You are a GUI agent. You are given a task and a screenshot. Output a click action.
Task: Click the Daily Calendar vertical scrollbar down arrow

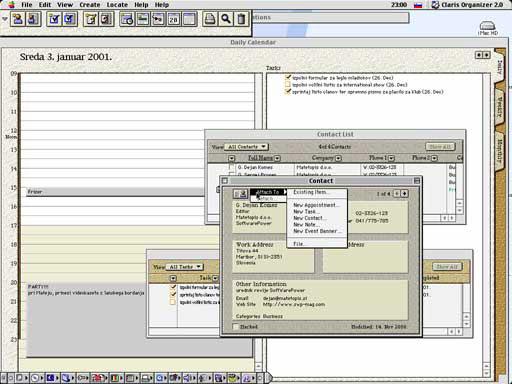486,373
